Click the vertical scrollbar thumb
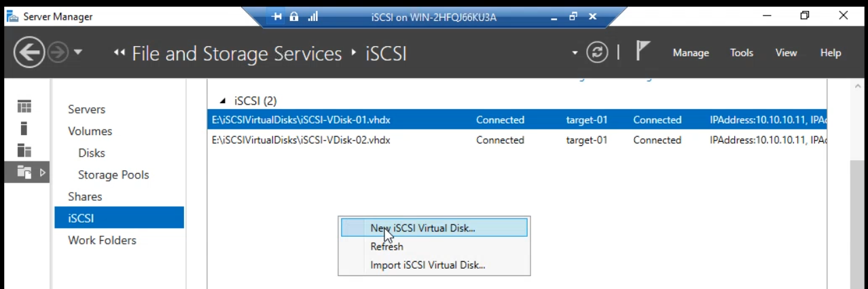Viewport: 868px width, 289px height. coord(858,224)
